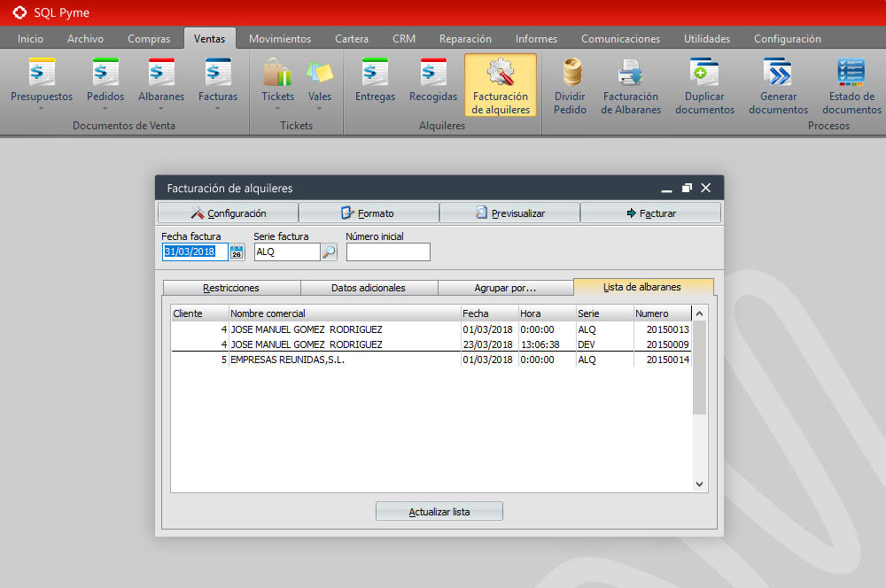886x588 pixels.
Task: Click calendar icon beside Fecha factura
Action: click(x=237, y=252)
